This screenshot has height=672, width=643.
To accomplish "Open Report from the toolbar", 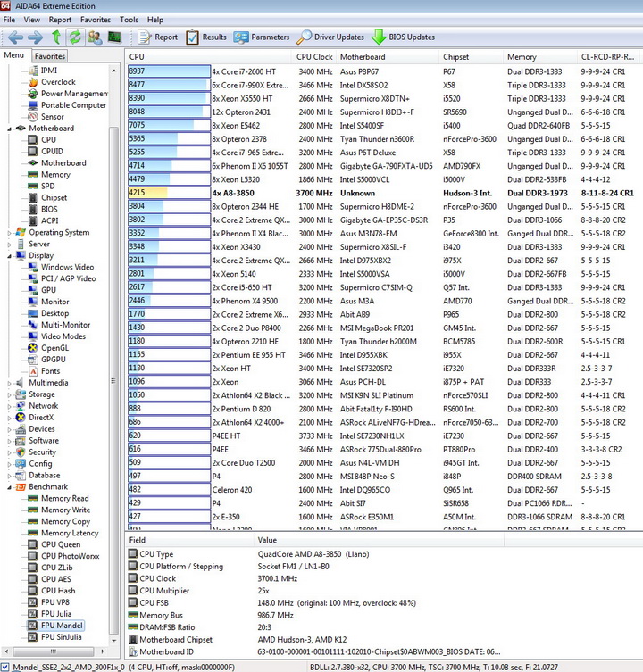I will pos(157,37).
